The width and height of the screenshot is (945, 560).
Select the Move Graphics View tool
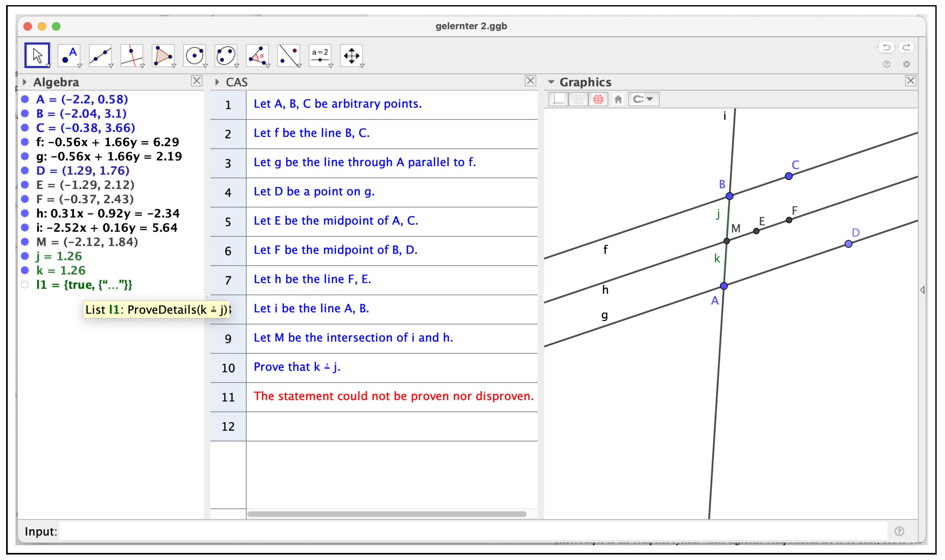(351, 56)
